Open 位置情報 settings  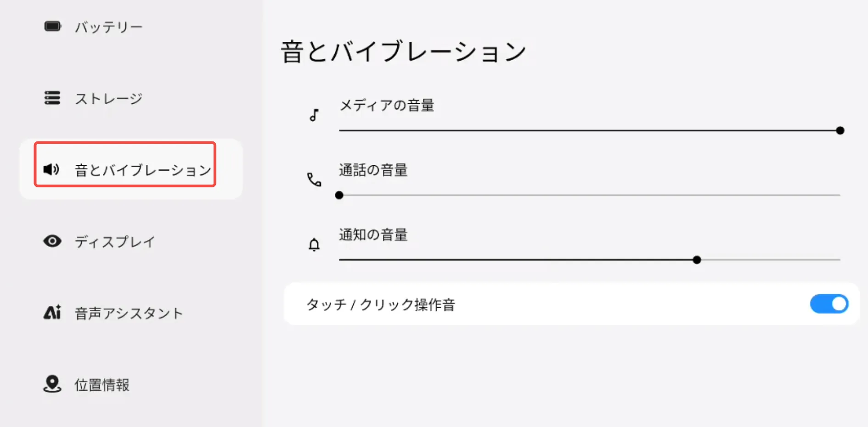coord(102,385)
